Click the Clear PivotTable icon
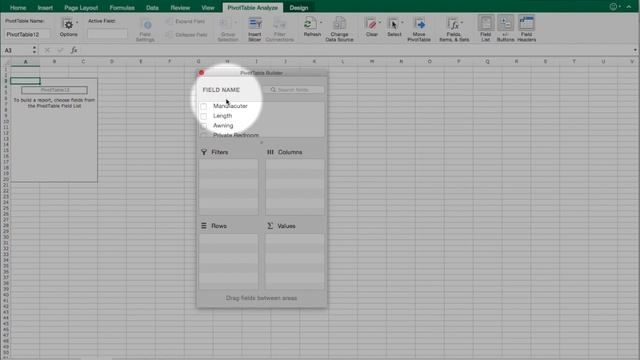The width and height of the screenshot is (640, 360). pyautogui.click(x=371, y=24)
